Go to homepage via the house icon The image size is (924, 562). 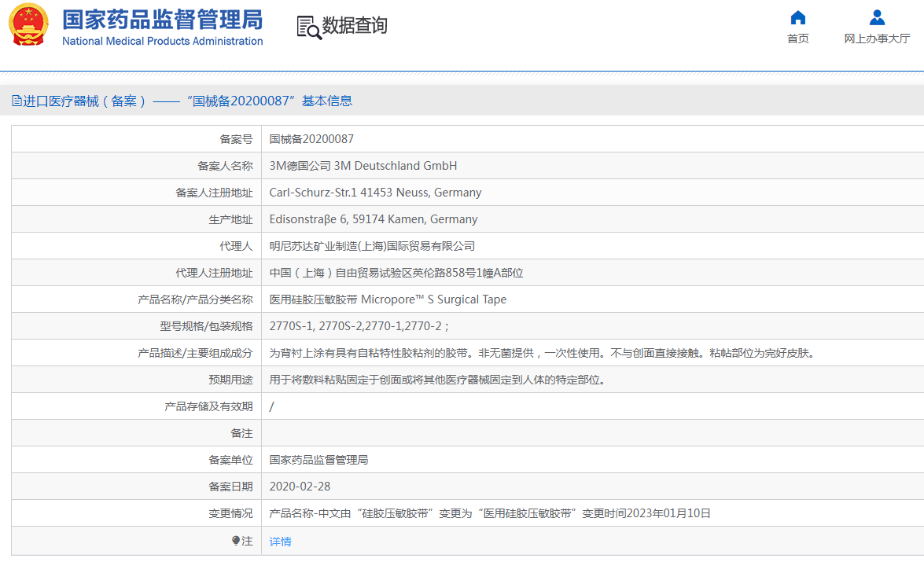point(797,17)
